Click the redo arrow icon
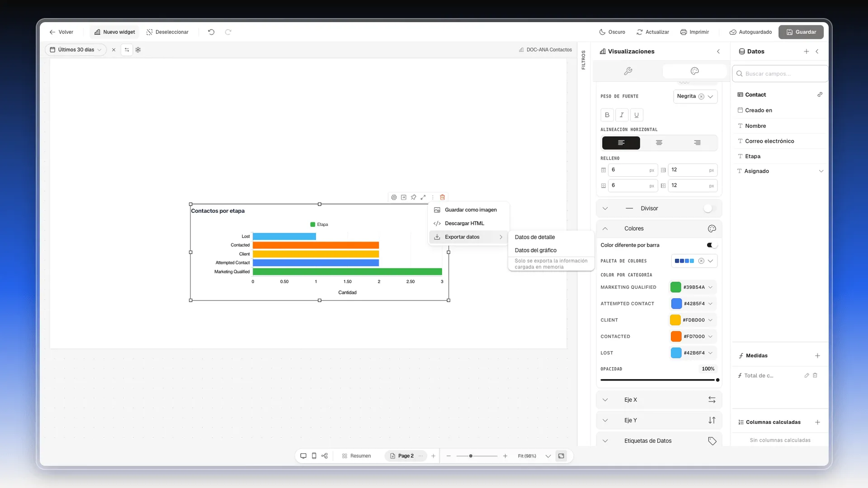The width and height of the screenshot is (868, 488). [x=228, y=32]
